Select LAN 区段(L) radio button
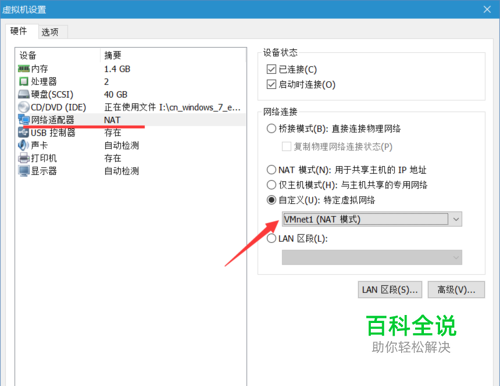Viewport: 500px width, 386px height. (271, 239)
